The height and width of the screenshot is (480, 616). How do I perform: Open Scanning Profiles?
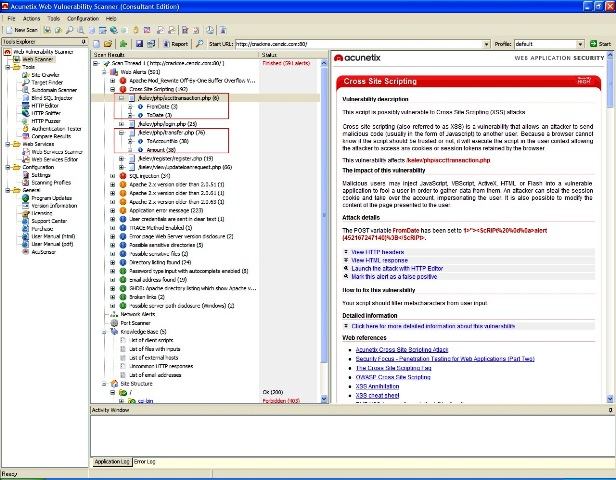[x=51, y=183]
